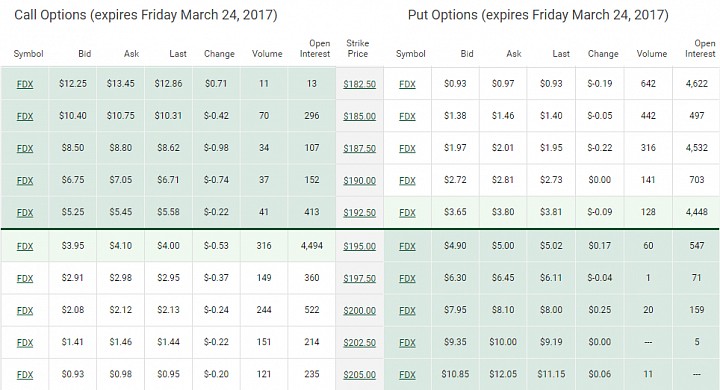Click FDX call symbol with $0.93 bid
Screen dimensions: 720x390
(x=25, y=375)
